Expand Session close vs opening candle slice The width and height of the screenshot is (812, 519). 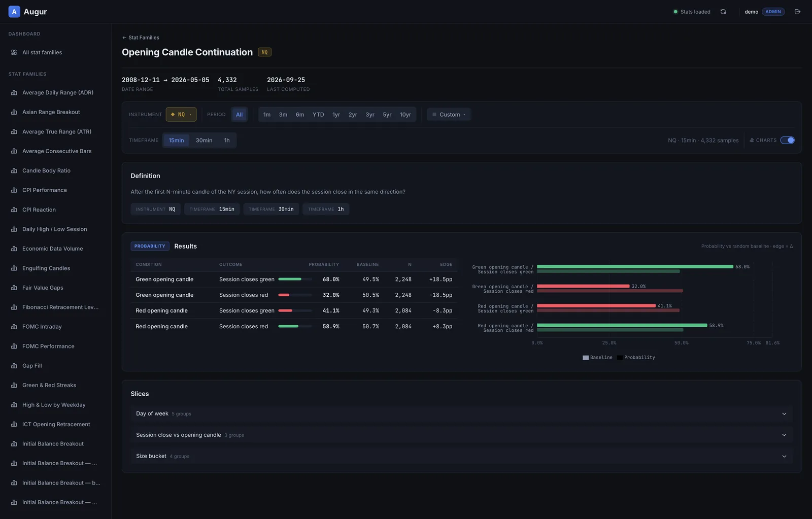point(461,435)
